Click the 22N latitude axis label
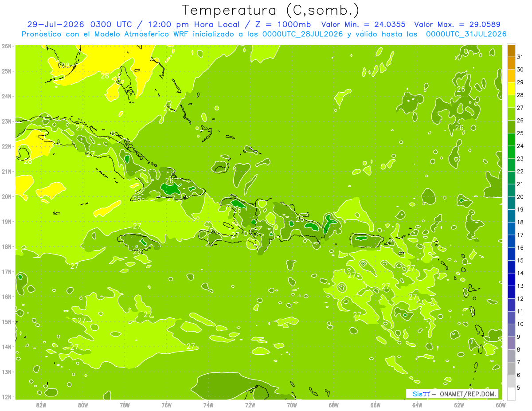Viewport: 532px width, 411px height. click(7, 146)
